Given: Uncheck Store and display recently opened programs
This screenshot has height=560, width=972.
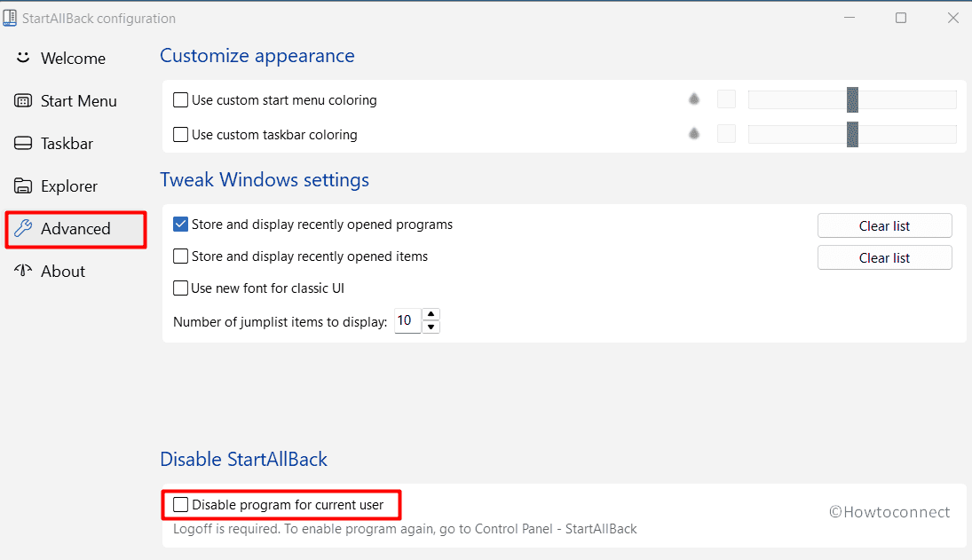Looking at the screenshot, I should coord(181,225).
